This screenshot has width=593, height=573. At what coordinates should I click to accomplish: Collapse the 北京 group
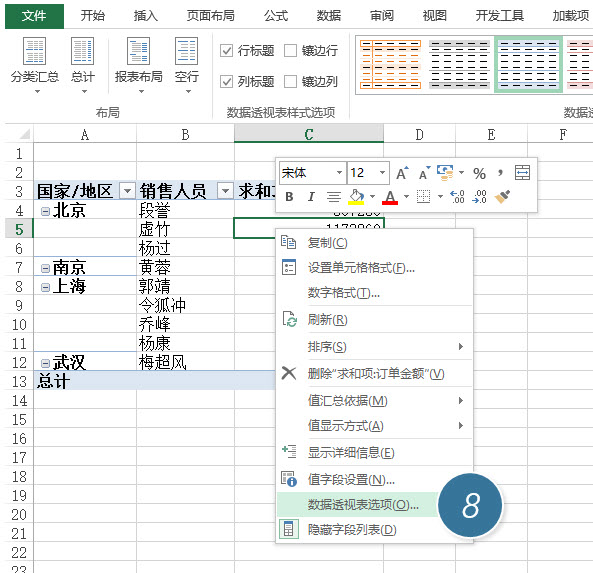click(x=45, y=211)
